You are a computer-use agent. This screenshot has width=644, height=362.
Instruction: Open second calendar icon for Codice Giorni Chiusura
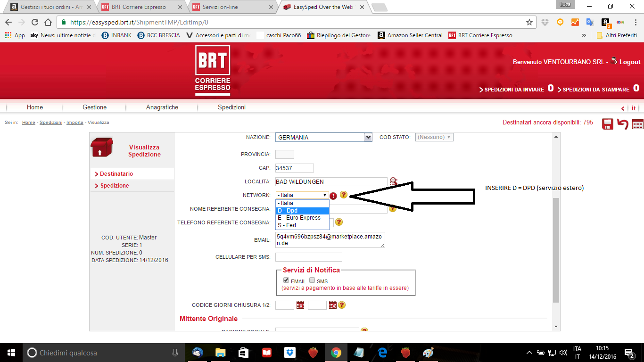pos(333,305)
